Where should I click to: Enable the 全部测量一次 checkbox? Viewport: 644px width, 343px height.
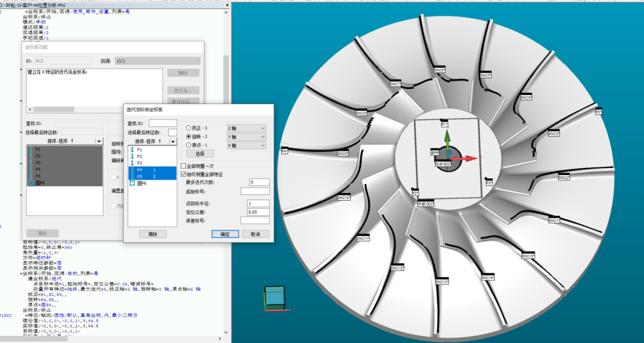(x=183, y=166)
